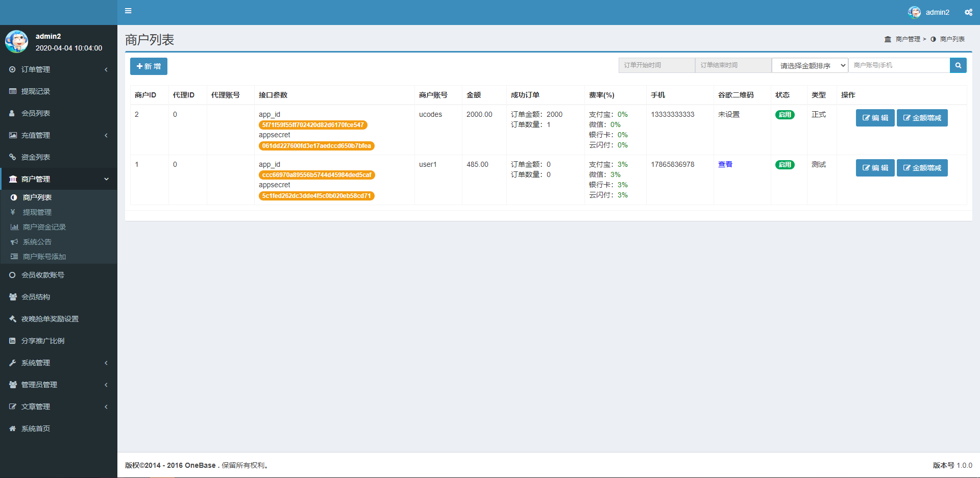Toggle 启用 status badge for merchant ucodes
980x478 pixels.
click(x=785, y=115)
